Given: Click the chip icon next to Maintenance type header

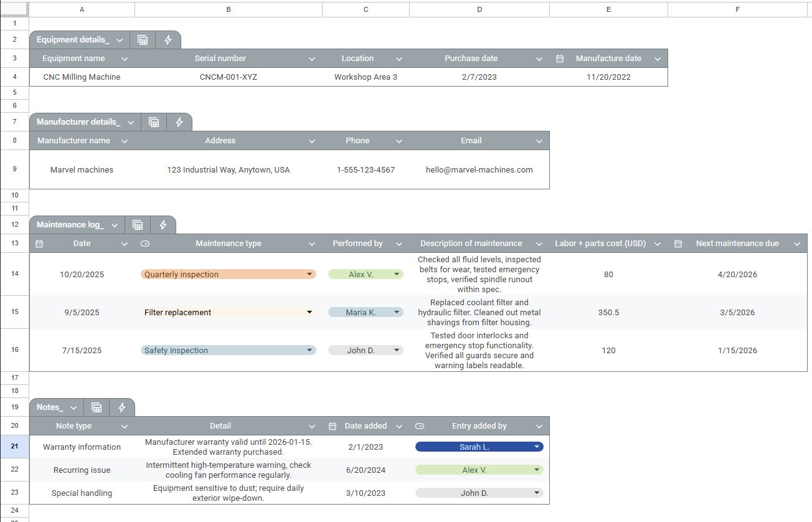Looking at the screenshot, I should pyautogui.click(x=145, y=243).
